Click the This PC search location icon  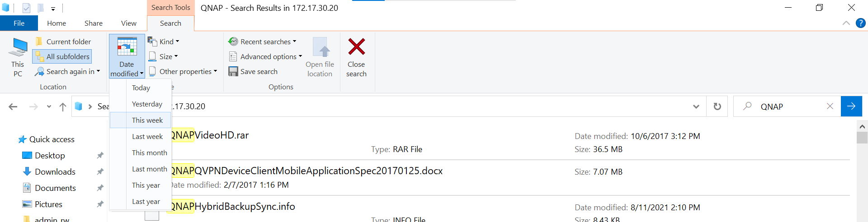tap(18, 47)
